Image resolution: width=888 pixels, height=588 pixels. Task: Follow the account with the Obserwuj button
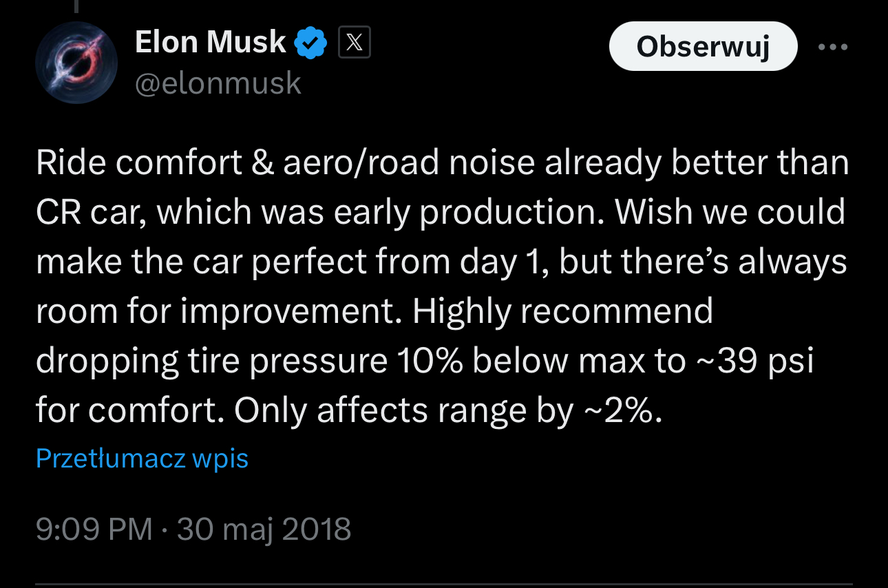[704, 47]
